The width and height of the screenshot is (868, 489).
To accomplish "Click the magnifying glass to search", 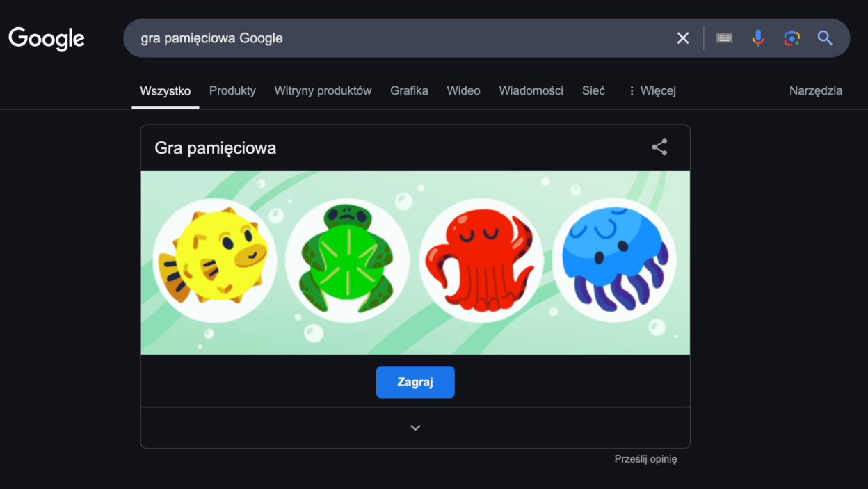I will [825, 38].
